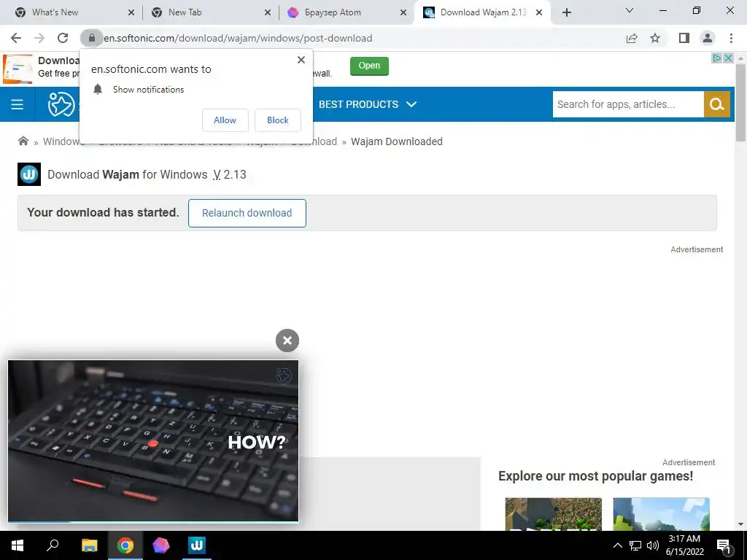Open taskbar search magnifier
Image resolution: width=747 pixels, height=560 pixels.
pos(53,545)
